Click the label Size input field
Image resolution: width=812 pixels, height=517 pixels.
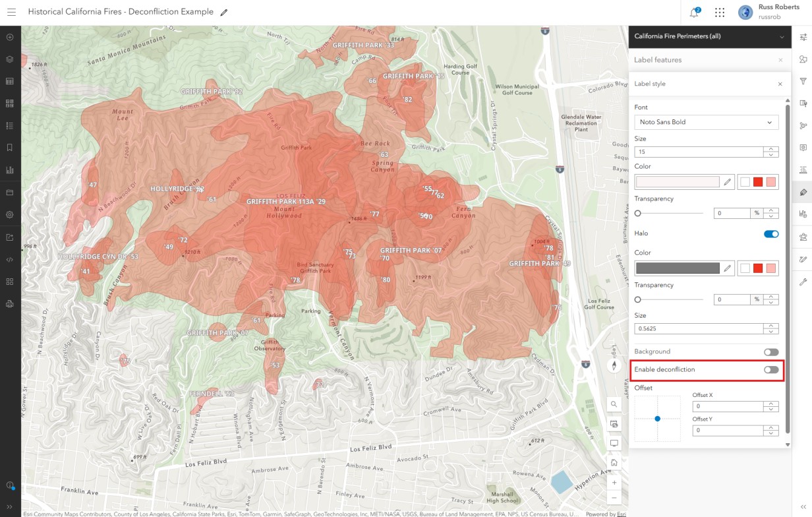coord(699,152)
